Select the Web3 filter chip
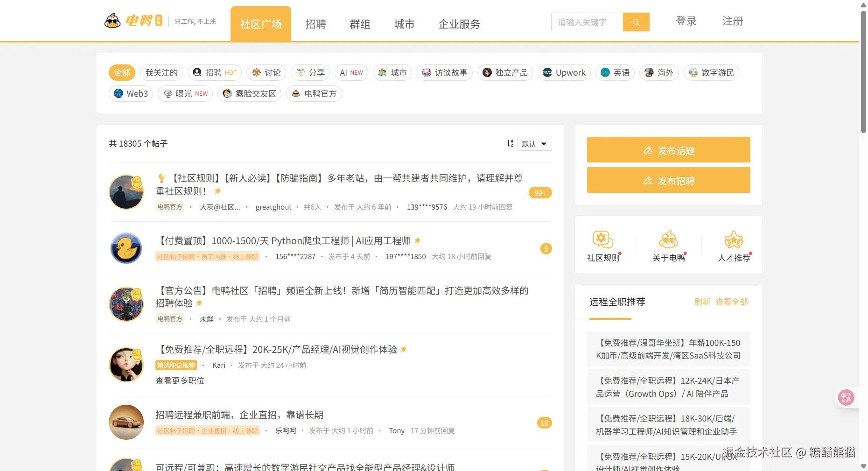 [x=131, y=93]
